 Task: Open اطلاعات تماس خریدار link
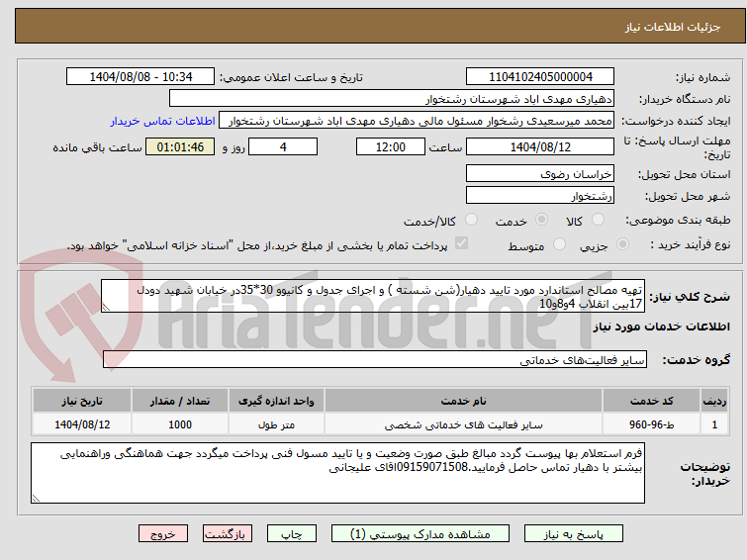coord(163,121)
